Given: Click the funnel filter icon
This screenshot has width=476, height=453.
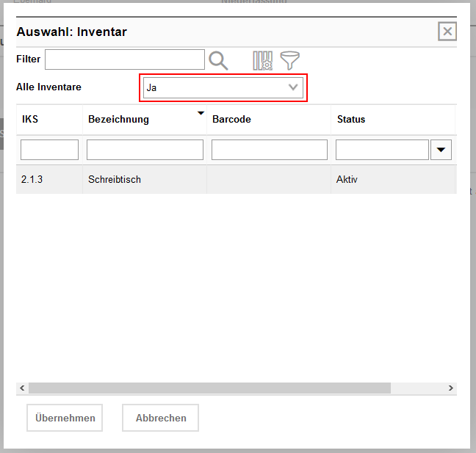Looking at the screenshot, I should pyautogui.click(x=289, y=60).
